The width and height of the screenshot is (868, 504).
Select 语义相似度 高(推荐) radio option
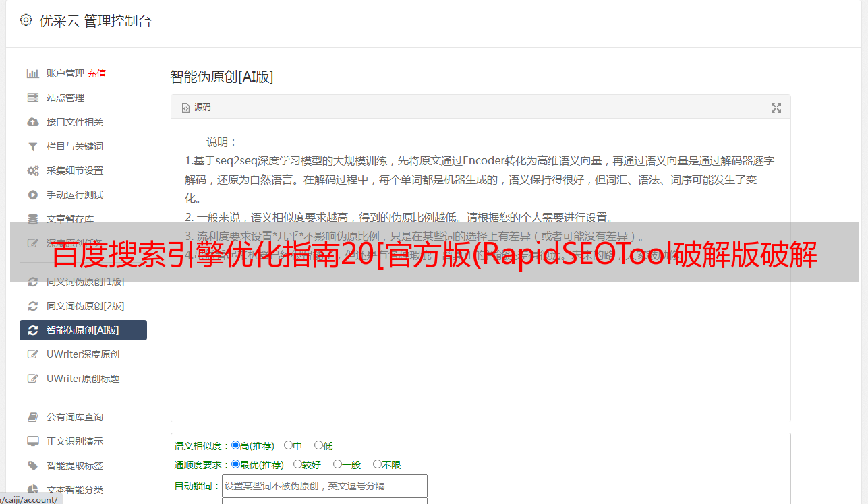tap(235, 445)
